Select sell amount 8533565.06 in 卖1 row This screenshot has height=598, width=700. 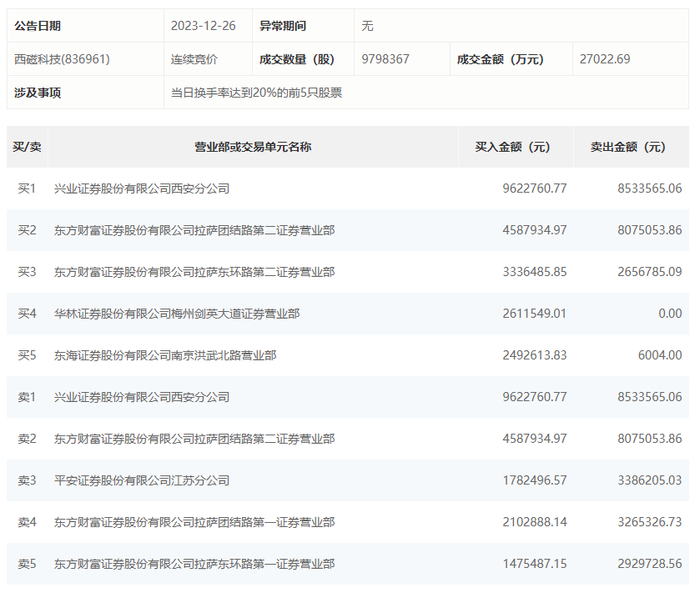(x=650, y=397)
